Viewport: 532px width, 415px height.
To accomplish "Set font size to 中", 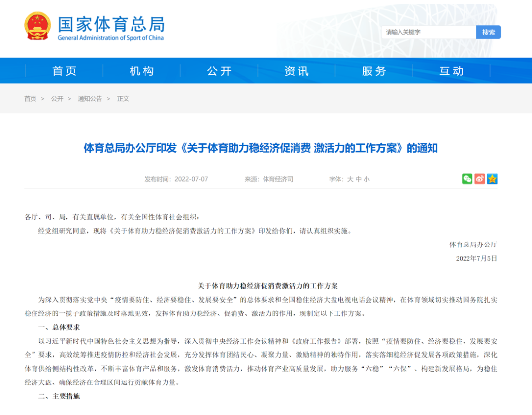I will click(x=358, y=179).
